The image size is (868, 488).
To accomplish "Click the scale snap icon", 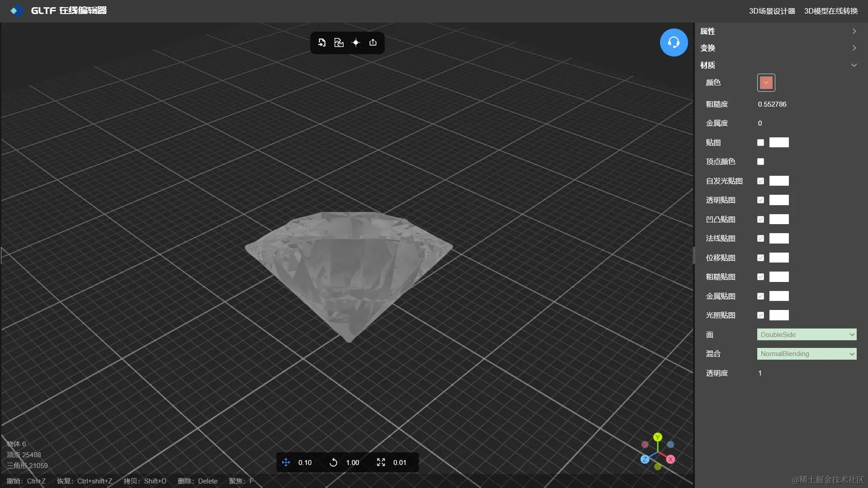I will (381, 462).
